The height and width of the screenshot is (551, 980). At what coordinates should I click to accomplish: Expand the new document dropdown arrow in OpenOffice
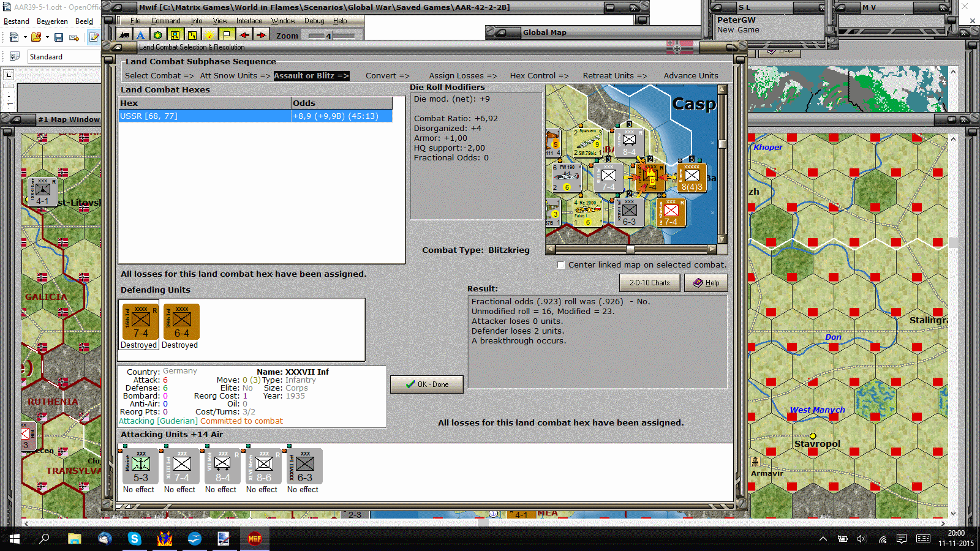(25, 37)
